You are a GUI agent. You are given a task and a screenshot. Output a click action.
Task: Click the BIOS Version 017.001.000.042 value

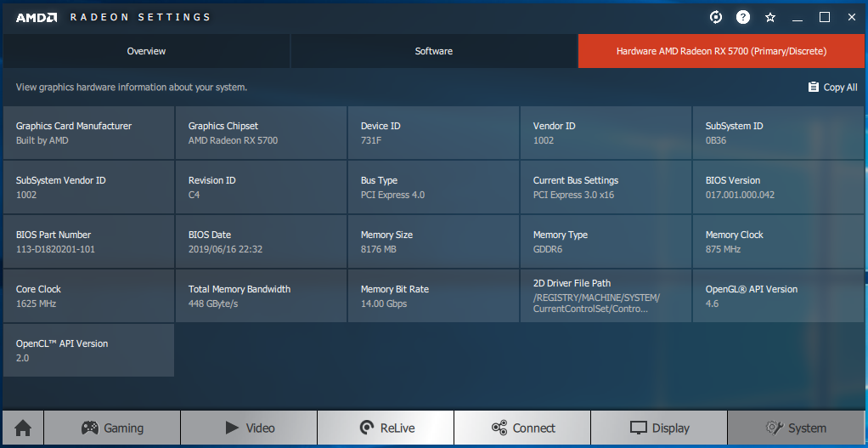740,195
